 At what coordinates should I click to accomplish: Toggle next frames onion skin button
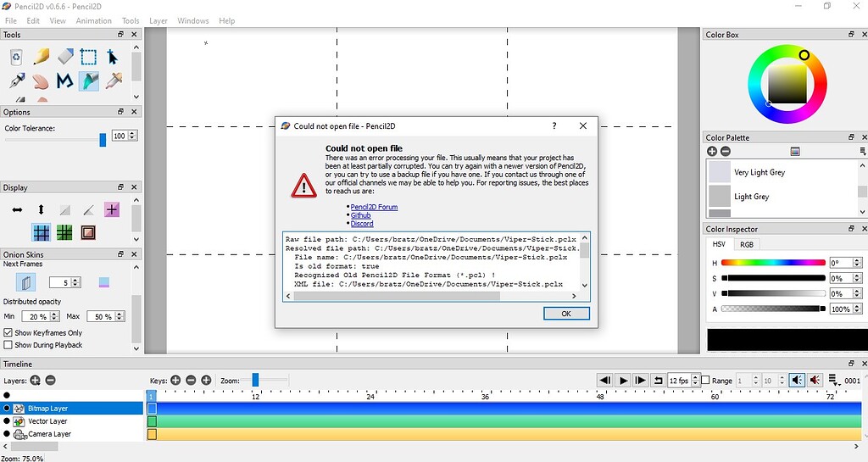tap(25, 283)
